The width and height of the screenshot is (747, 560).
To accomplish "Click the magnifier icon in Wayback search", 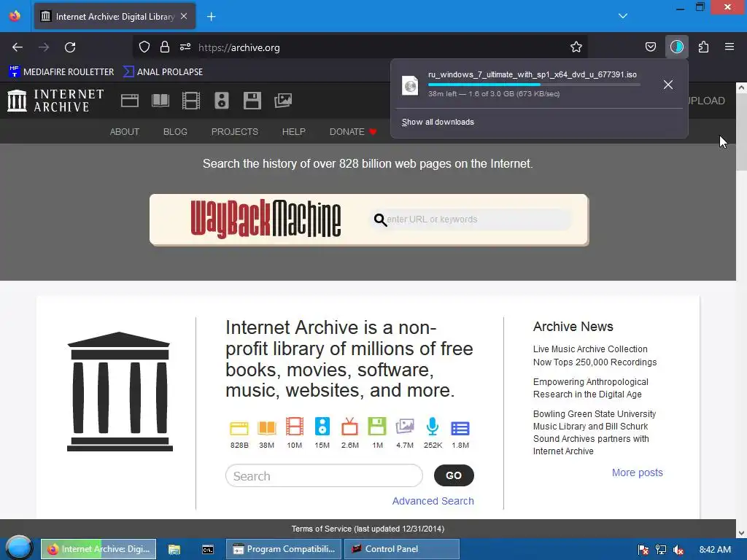I will tap(379, 219).
